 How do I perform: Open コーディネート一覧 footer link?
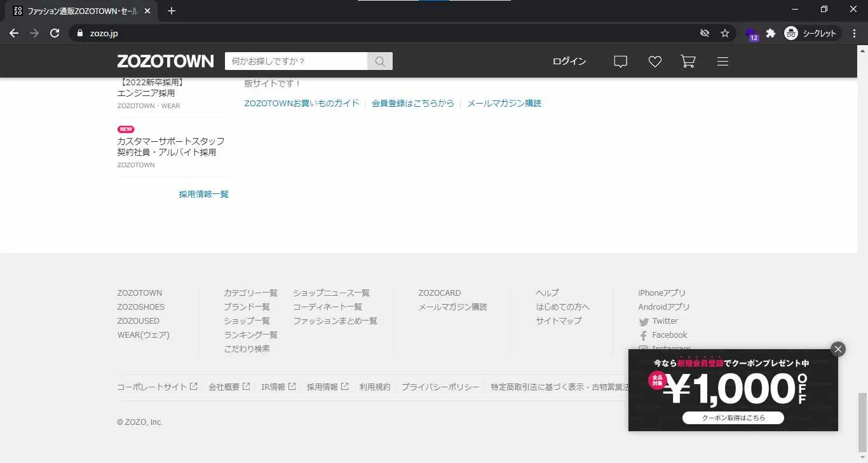point(327,307)
